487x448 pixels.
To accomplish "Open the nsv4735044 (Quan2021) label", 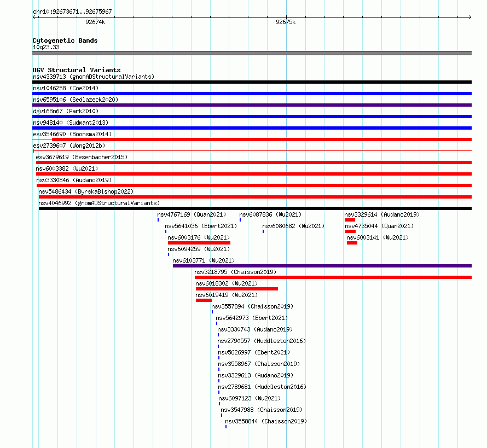I will [x=379, y=226].
